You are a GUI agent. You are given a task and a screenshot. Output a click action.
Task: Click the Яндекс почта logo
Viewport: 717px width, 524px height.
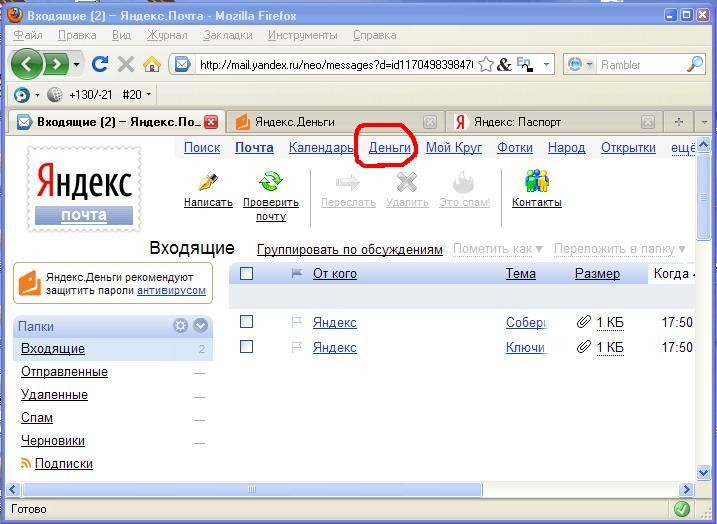[x=84, y=188]
